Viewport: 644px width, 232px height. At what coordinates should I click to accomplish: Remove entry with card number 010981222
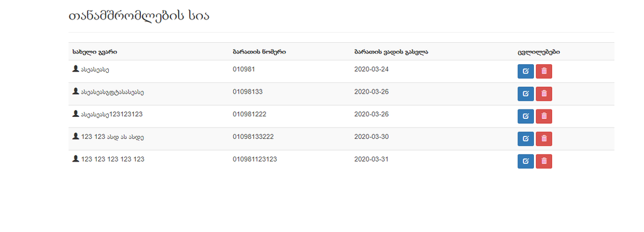(x=544, y=116)
